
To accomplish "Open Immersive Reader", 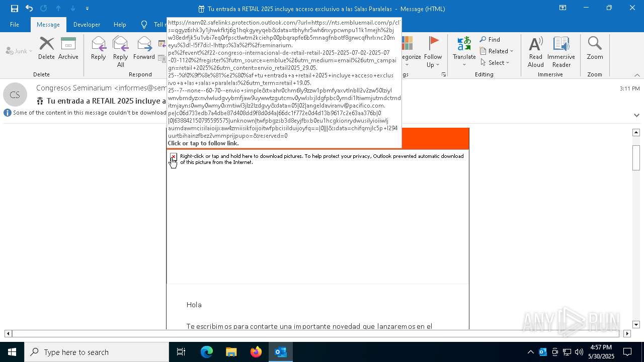I will pos(561,52).
